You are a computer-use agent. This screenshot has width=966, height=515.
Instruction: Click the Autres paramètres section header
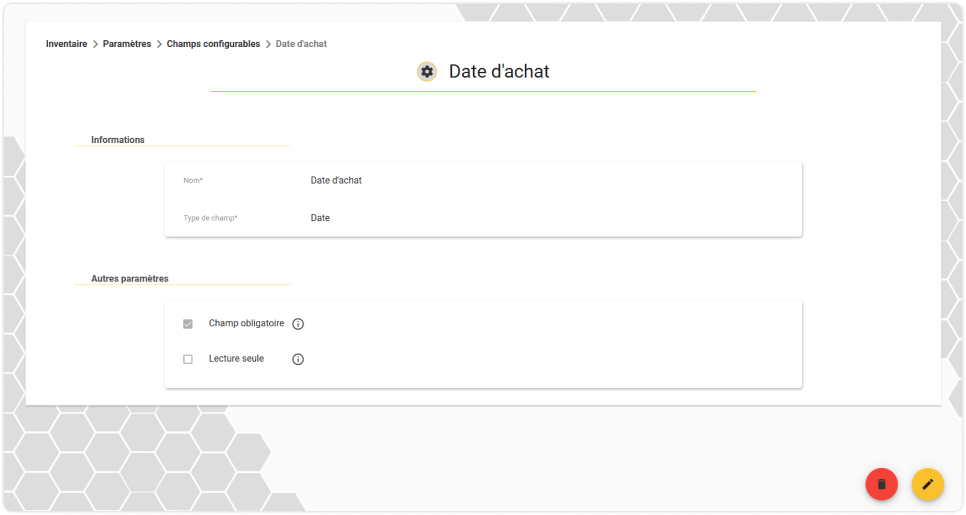(130, 278)
